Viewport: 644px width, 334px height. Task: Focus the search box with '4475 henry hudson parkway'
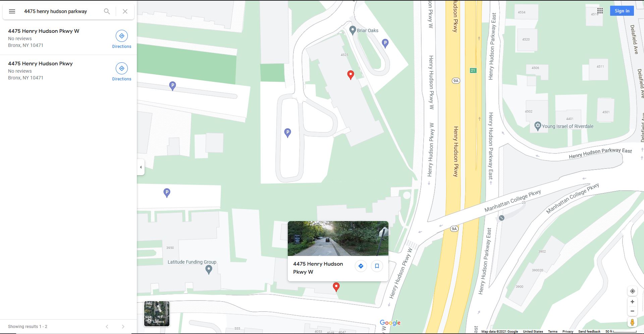tap(55, 11)
